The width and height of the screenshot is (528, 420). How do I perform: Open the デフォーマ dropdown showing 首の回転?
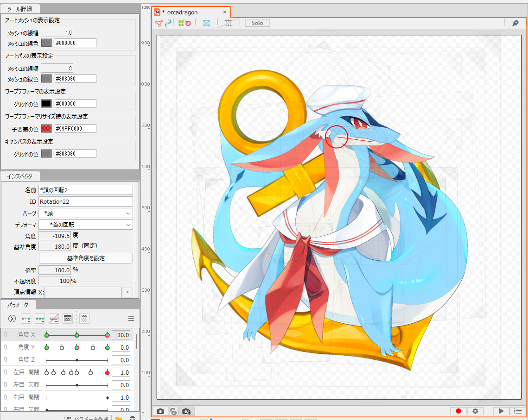(x=86, y=225)
